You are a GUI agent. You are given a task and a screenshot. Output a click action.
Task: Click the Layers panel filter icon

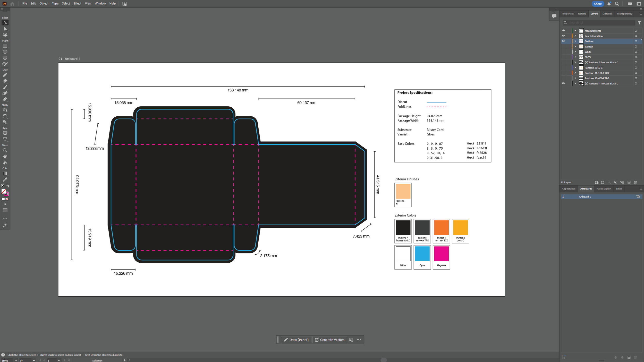pyautogui.click(x=639, y=23)
